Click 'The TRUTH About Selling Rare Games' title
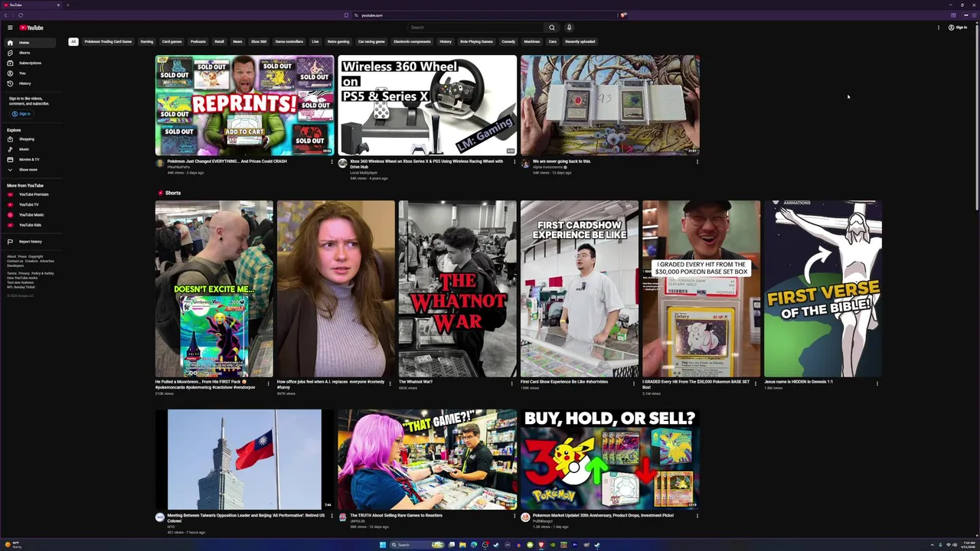Image resolution: width=980 pixels, height=551 pixels. click(396, 516)
